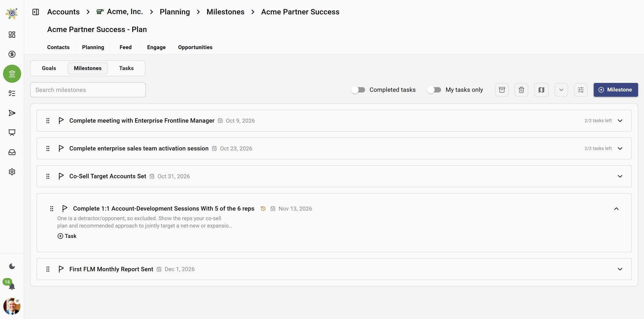The width and height of the screenshot is (644, 319).
Task: Open the inbox tray icon in sidebar
Action: coord(12,152)
